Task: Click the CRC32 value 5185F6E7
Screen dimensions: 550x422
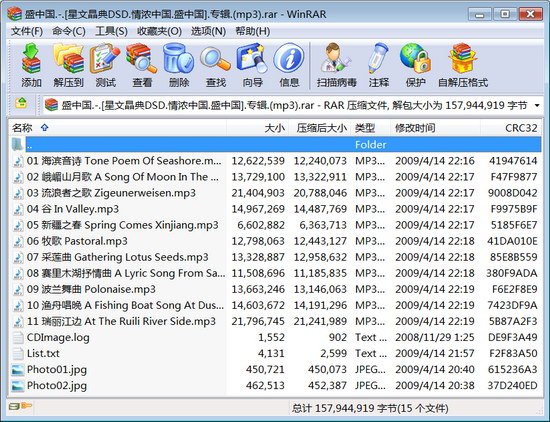Action: [x=514, y=225]
